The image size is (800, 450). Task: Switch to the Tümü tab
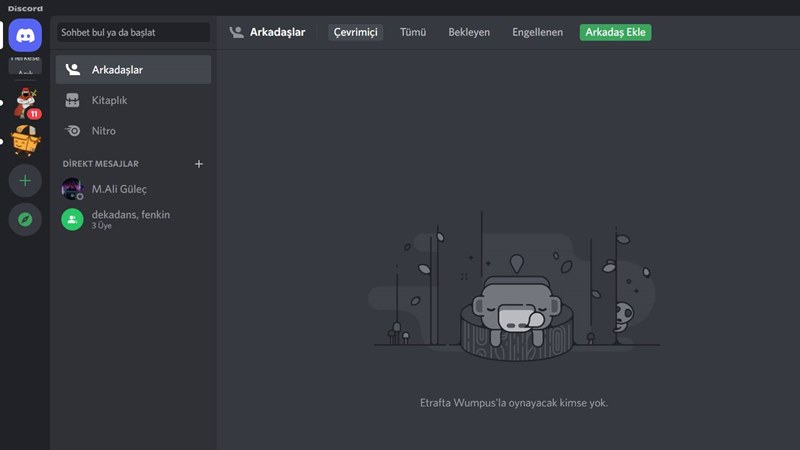click(413, 32)
